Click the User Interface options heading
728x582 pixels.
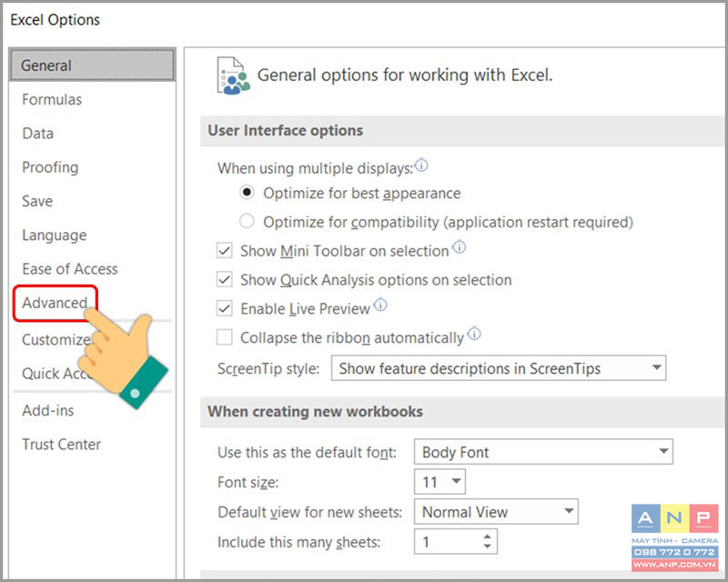[x=285, y=130]
